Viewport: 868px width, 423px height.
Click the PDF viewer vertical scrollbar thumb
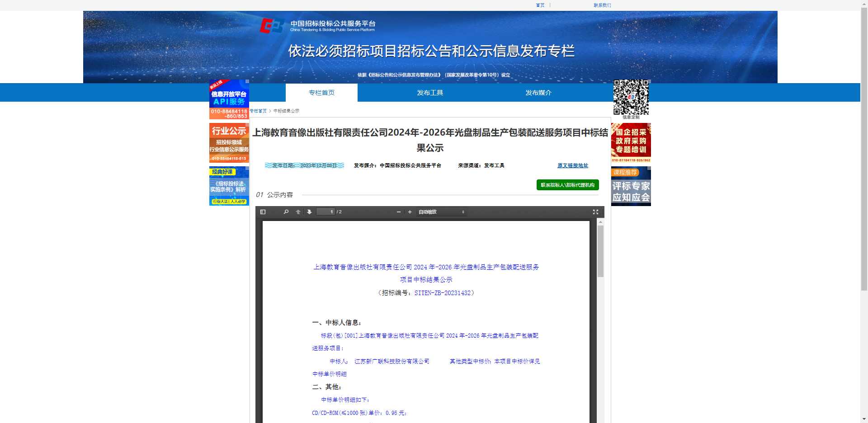pos(600,251)
